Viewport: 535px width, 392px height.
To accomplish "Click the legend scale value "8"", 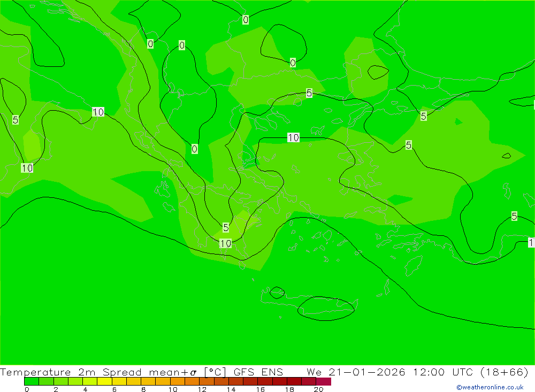I will 143,389.
